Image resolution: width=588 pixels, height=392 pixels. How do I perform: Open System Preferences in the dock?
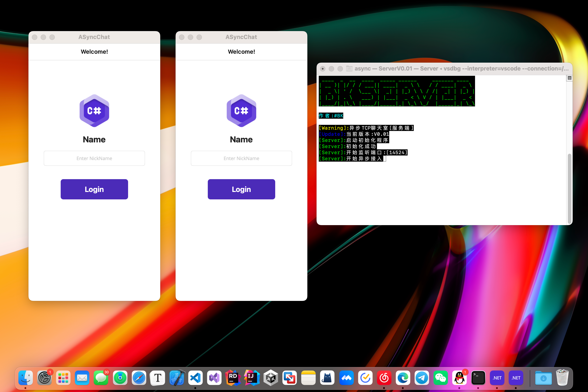click(x=44, y=378)
